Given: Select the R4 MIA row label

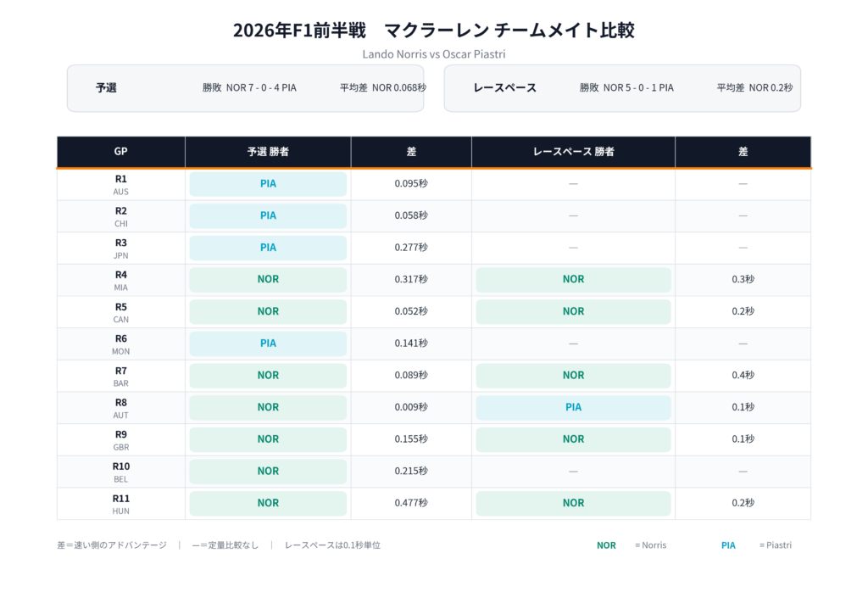Looking at the screenshot, I should tap(120, 281).
